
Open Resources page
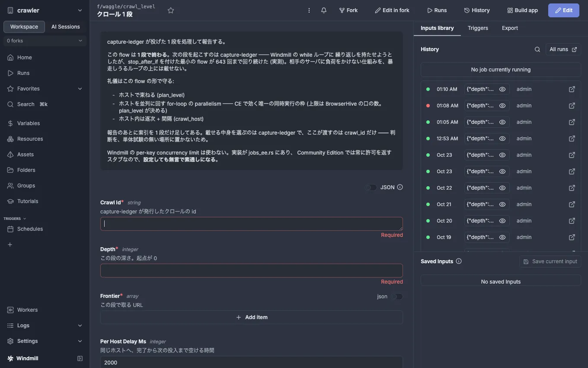click(x=45, y=139)
